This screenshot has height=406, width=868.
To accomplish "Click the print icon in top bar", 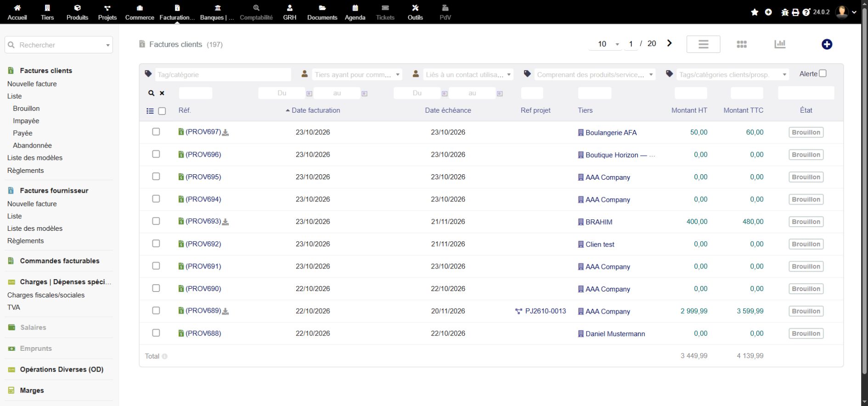I will point(795,12).
